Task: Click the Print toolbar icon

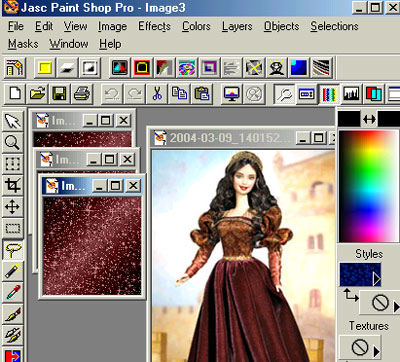Action: tap(81, 94)
